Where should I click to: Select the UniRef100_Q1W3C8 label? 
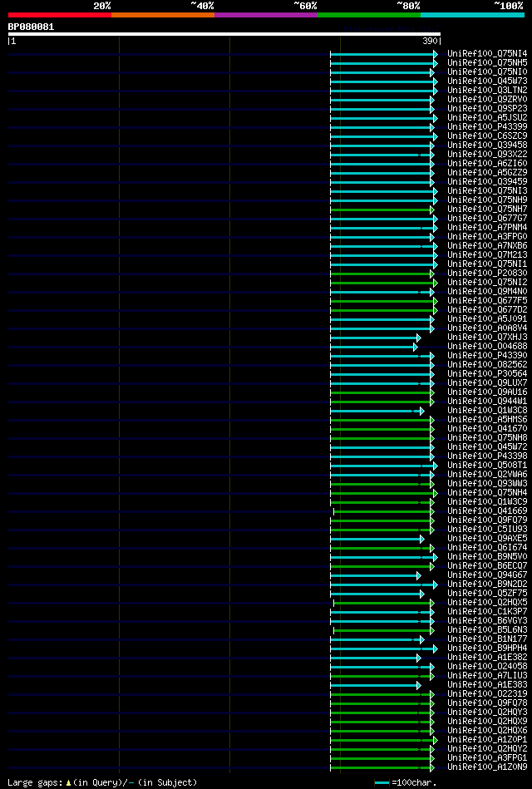pos(487,411)
